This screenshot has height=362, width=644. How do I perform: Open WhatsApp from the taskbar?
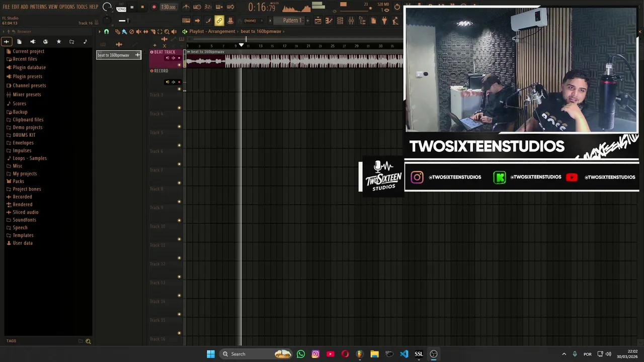pyautogui.click(x=301, y=354)
